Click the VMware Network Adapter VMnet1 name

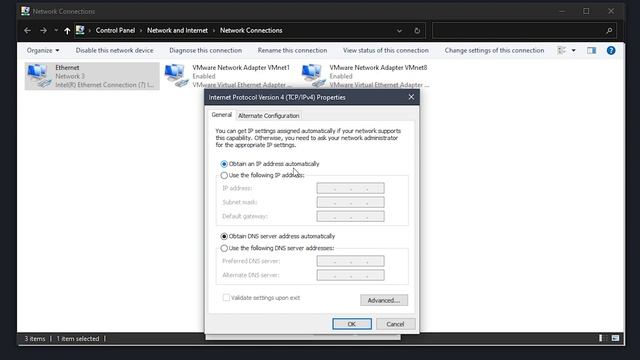pos(241,68)
